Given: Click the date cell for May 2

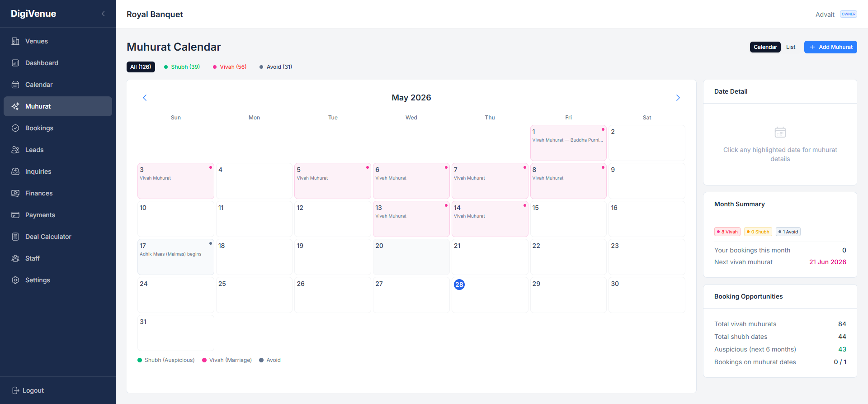Looking at the screenshot, I should tap(647, 143).
